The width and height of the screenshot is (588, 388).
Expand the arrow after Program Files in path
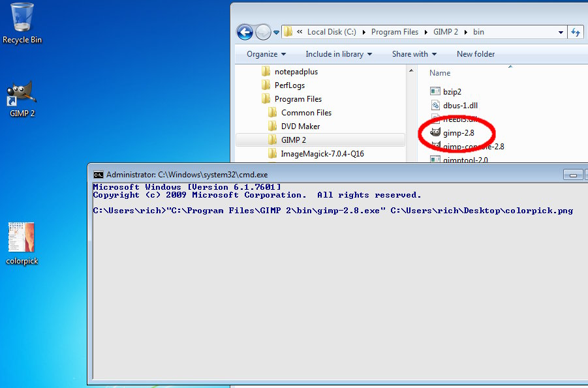click(x=426, y=32)
